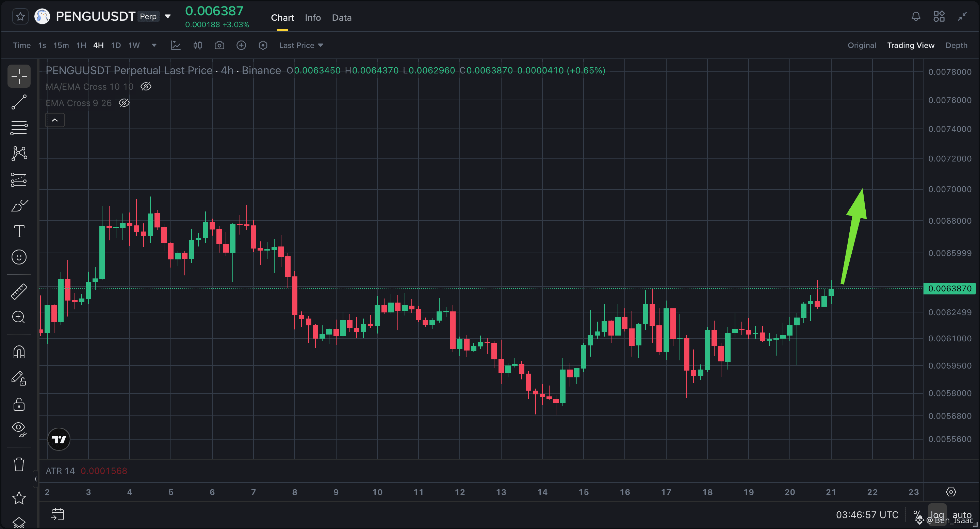Activate the zoom in tool
The height and width of the screenshot is (529, 980).
tap(19, 317)
